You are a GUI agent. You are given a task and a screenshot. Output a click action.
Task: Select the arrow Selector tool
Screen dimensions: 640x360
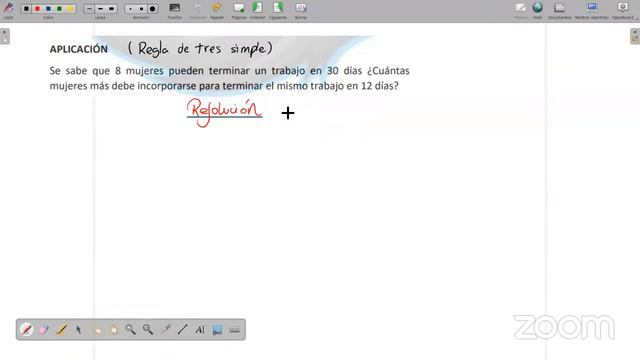[79, 330]
